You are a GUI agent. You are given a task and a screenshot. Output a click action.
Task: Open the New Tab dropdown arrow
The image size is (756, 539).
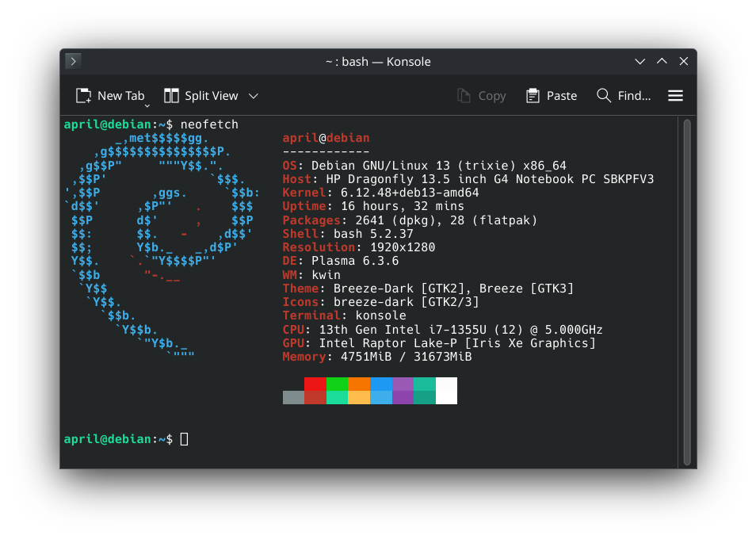[147, 105]
